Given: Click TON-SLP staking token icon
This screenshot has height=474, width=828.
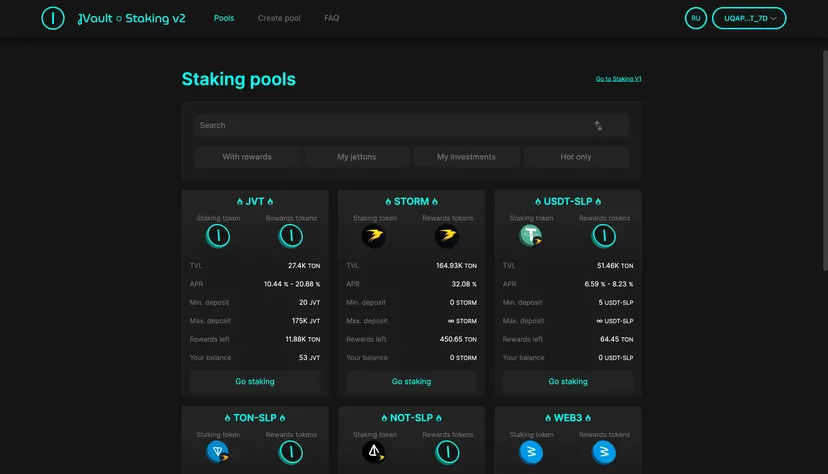Looking at the screenshot, I should 218,452.
